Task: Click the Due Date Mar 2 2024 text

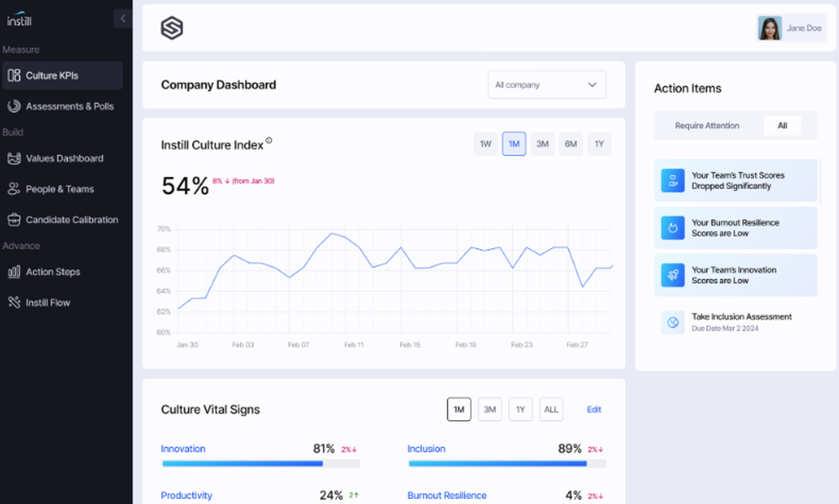Action: click(725, 329)
